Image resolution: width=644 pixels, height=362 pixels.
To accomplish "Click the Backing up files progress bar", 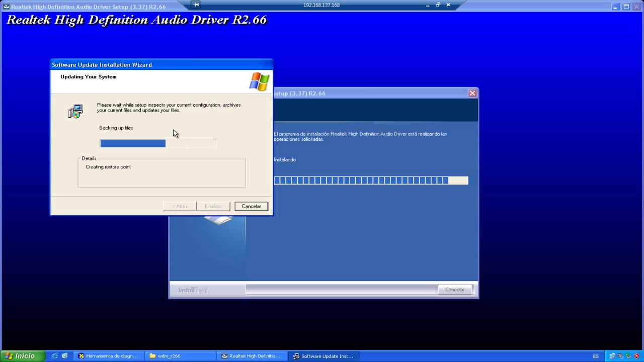I will [158, 143].
